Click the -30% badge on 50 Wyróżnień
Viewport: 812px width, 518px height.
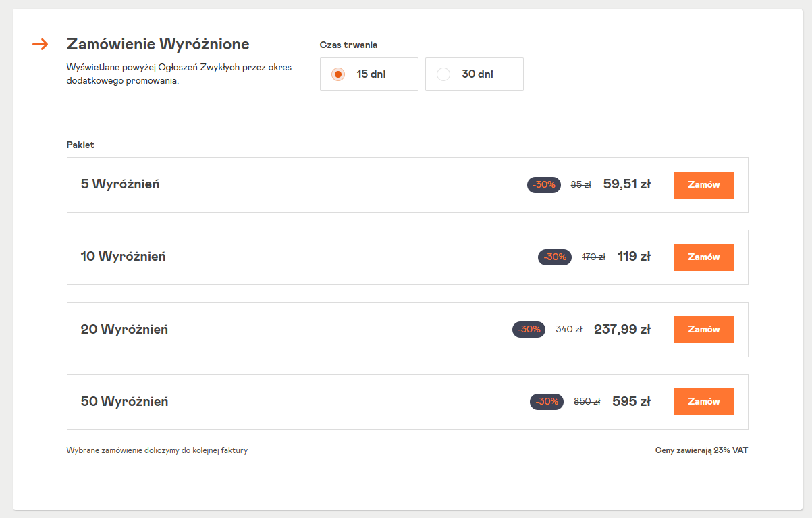click(x=546, y=402)
